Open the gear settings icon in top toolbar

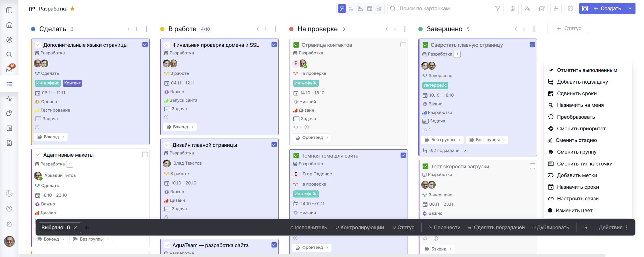click(x=570, y=9)
